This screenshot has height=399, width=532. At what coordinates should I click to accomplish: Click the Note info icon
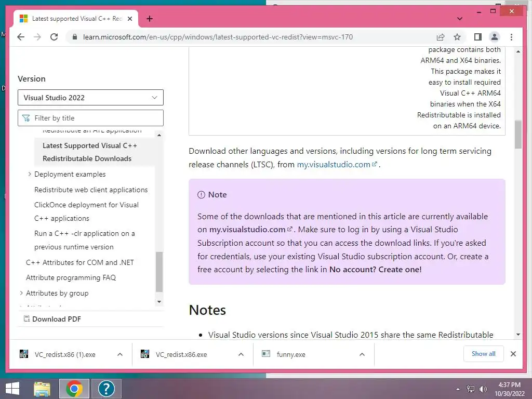tap(201, 195)
